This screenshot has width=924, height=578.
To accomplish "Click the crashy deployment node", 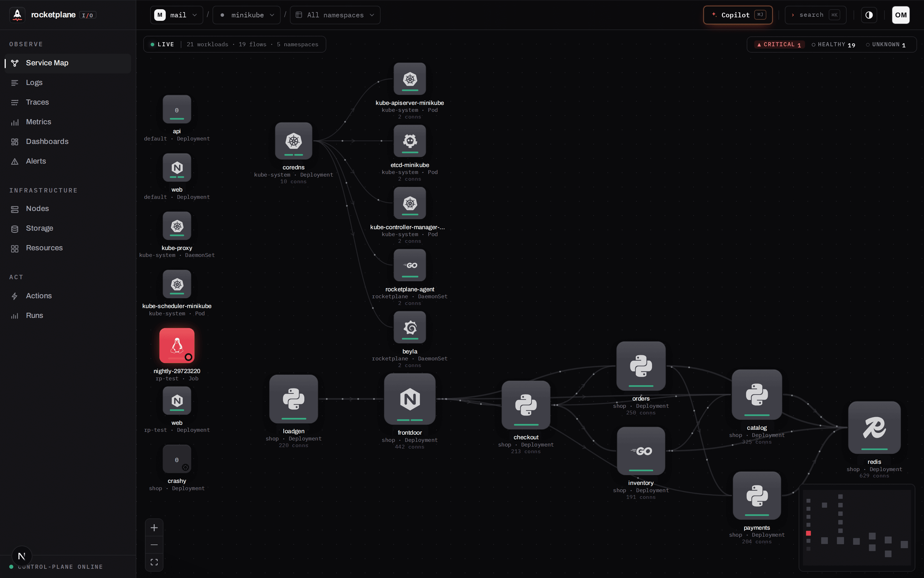I will click(x=177, y=459).
